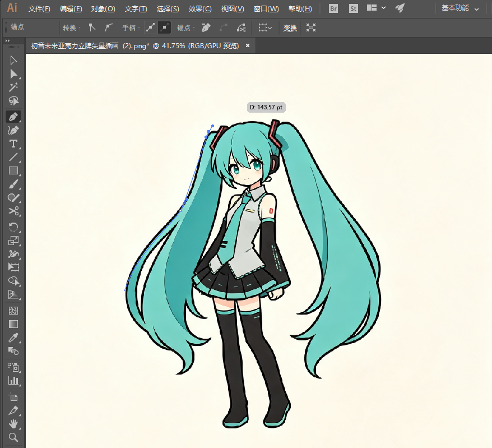Select the Hand tool
Image resolution: width=492 pixels, height=448 pixels.
click(x=13, y=424)
